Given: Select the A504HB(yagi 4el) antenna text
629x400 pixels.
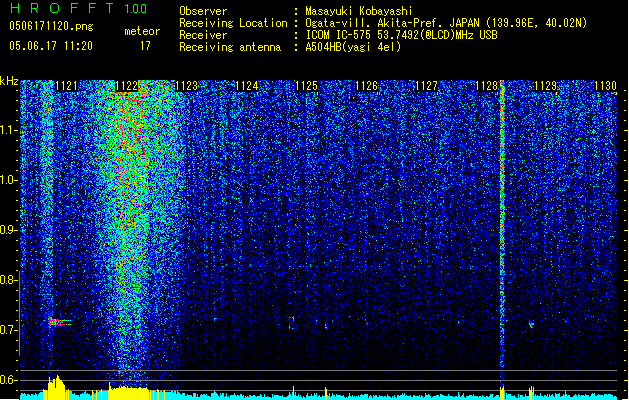Looking at the screenshot, I should 353,47.
